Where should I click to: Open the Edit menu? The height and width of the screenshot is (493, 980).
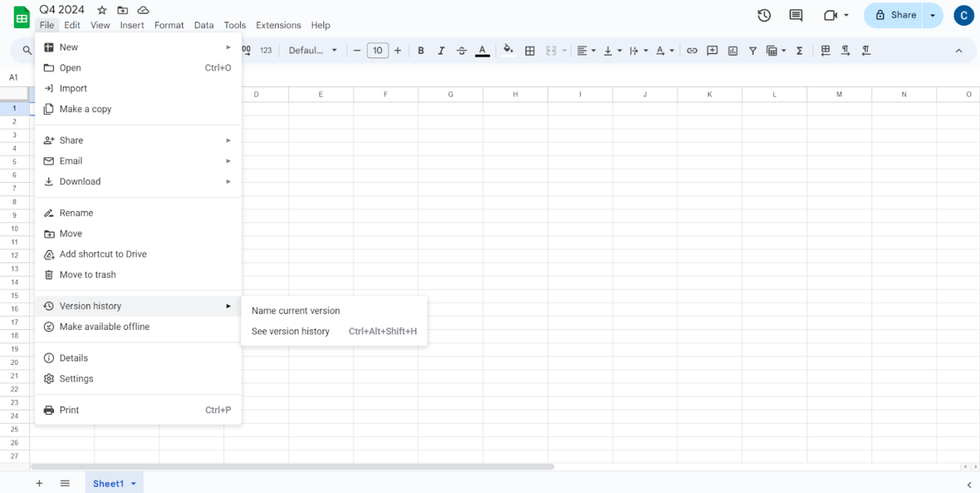coord(72,25)
